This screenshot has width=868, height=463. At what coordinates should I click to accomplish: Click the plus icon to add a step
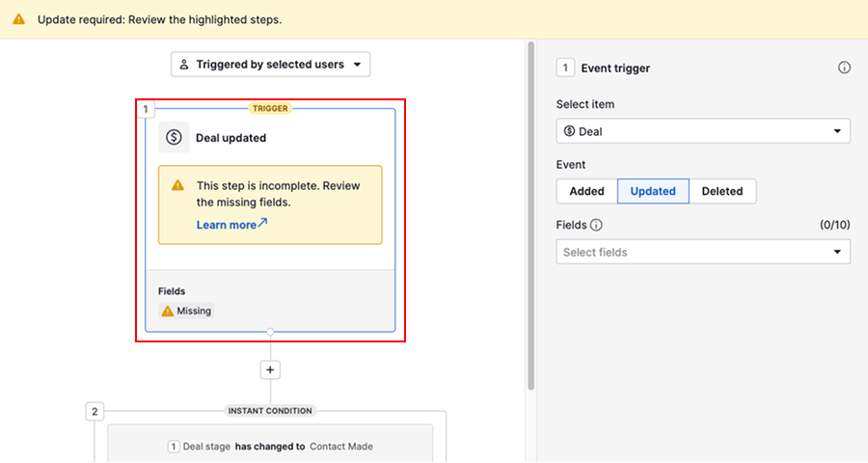point(270,369)
